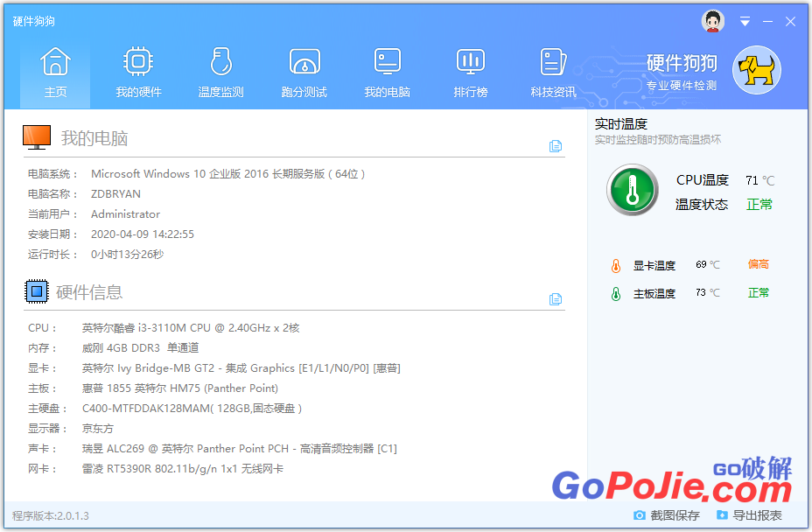
Task: Minimize the 硬件狗狗 window
Action: (767, 21)
